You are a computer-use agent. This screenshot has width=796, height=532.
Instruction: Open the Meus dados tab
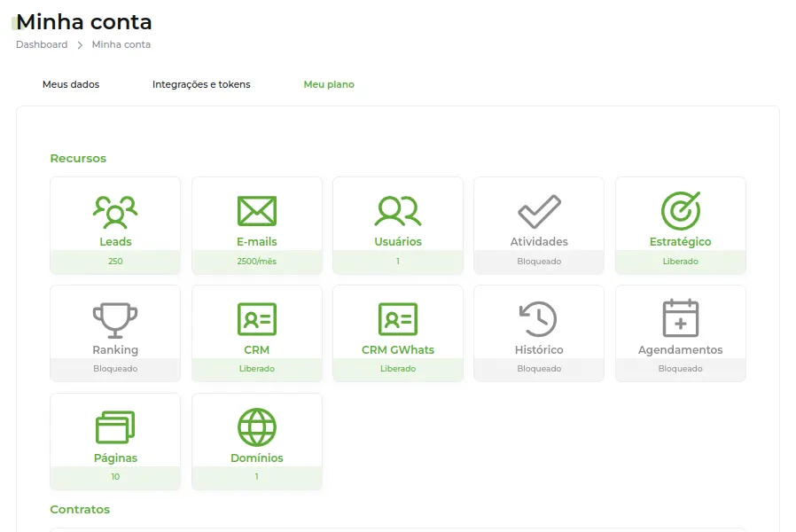click(x=71, y=84)
